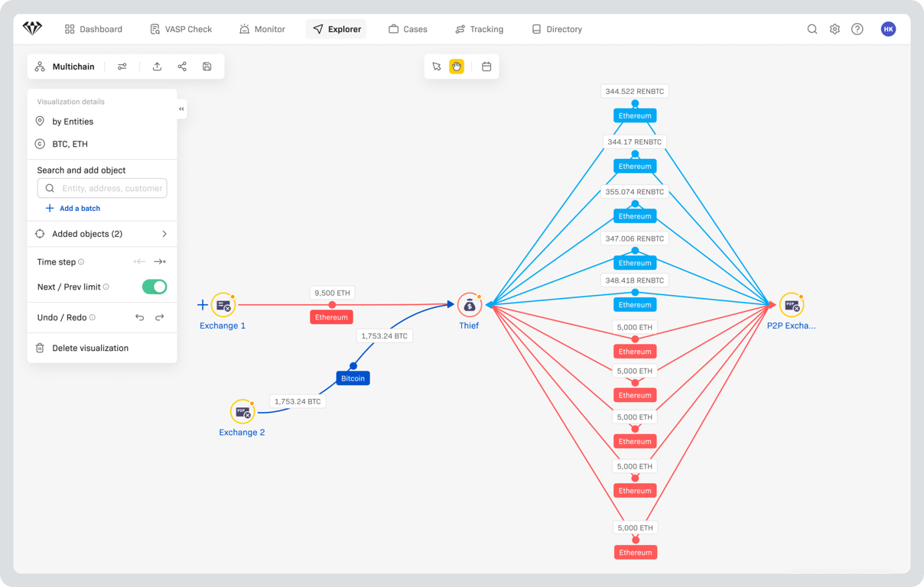Open the BTC, ETH asset selector
This screenshot has height=587, width=924.
point(68,144)
